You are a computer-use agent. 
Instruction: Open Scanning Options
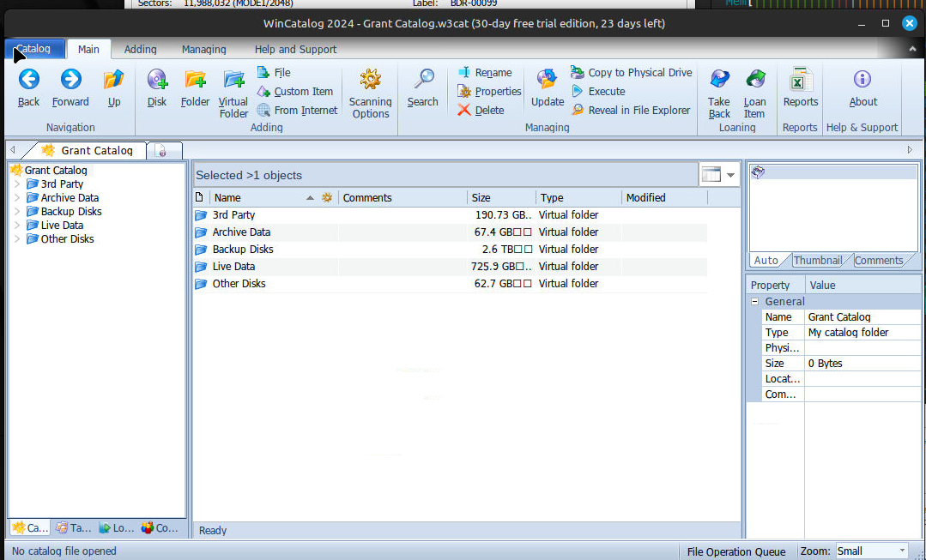(x=370, y=93)
